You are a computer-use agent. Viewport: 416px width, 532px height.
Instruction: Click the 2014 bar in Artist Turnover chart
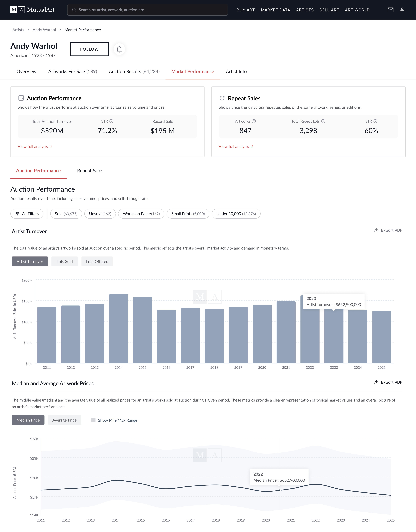coord(119,329)
